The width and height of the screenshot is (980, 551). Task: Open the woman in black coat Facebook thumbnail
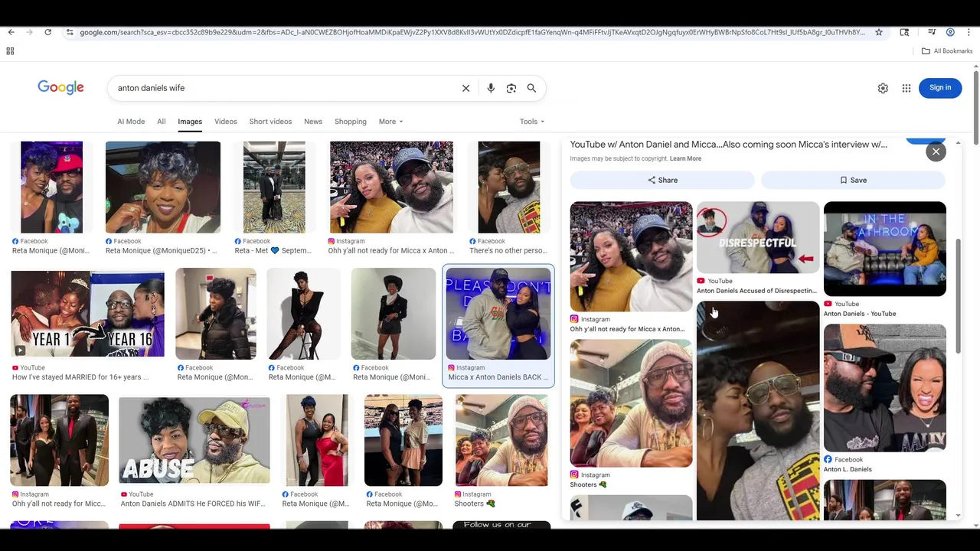click(x=216, y=314)
